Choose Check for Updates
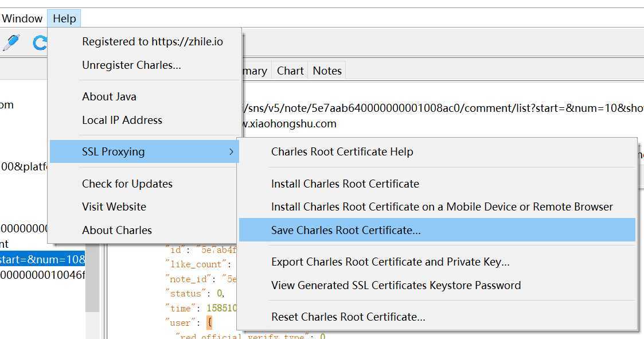 click(x=127, y=184)
